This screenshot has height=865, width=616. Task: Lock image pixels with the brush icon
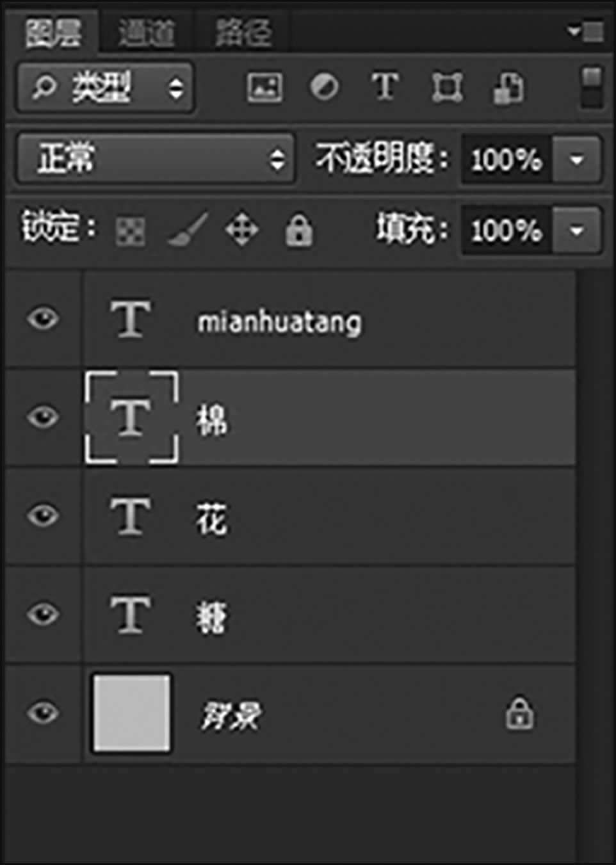point(187,230)
